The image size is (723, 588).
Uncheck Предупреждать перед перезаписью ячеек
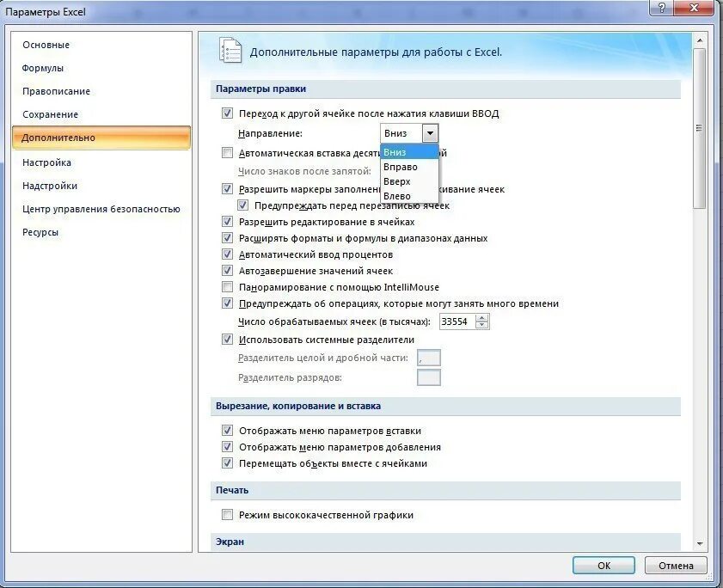[243, 205]
